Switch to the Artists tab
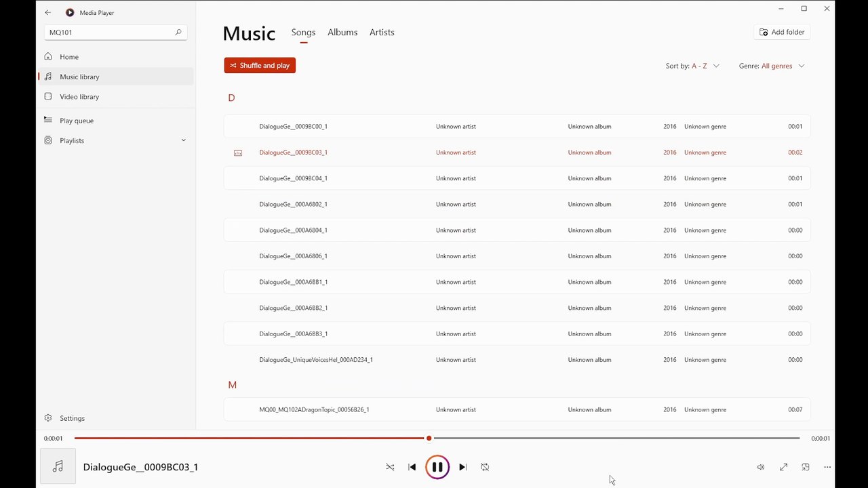This screenshot has height=488, width=868. pos(382,33)
